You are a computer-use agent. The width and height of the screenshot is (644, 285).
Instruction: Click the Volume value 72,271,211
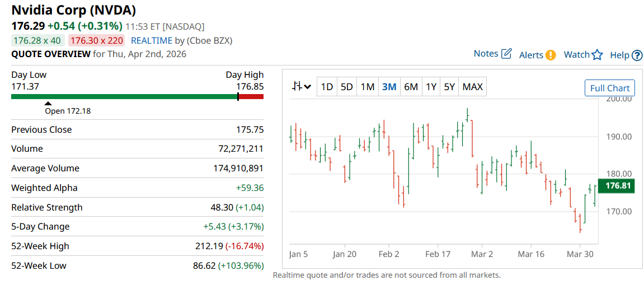coord(241,149)
